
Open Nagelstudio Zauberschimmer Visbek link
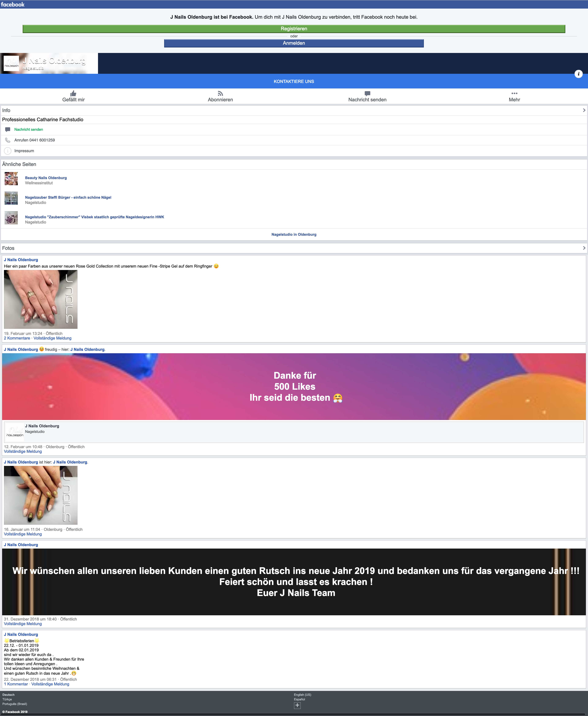pos(94,217)
